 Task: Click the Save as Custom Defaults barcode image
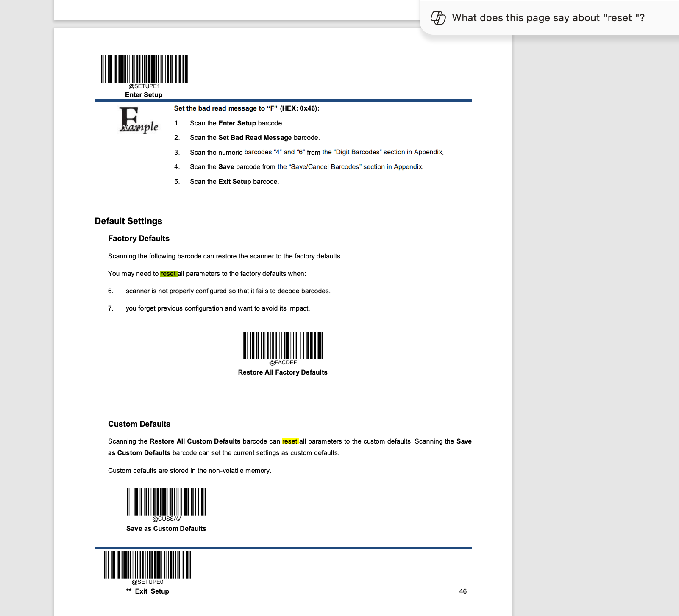tap(166, 502)
